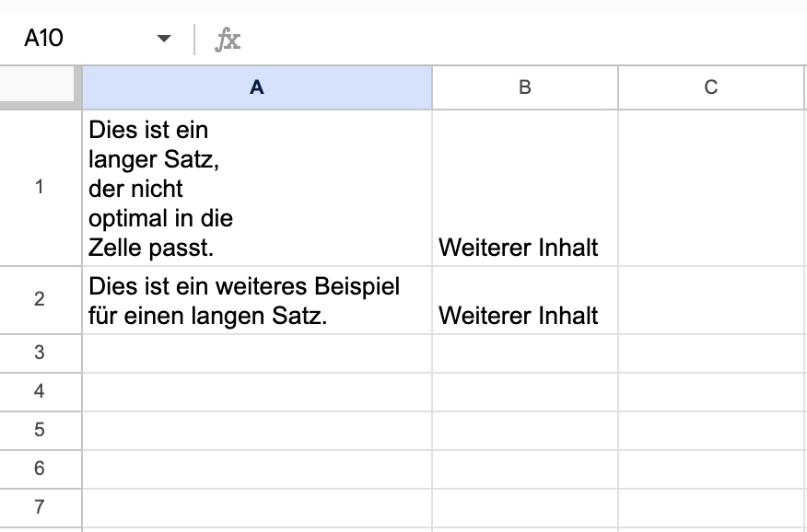Image resolution: width=807 pixels, height=532 pixels.
Task: Select row 1 header
Action: [x=41, y=188]
